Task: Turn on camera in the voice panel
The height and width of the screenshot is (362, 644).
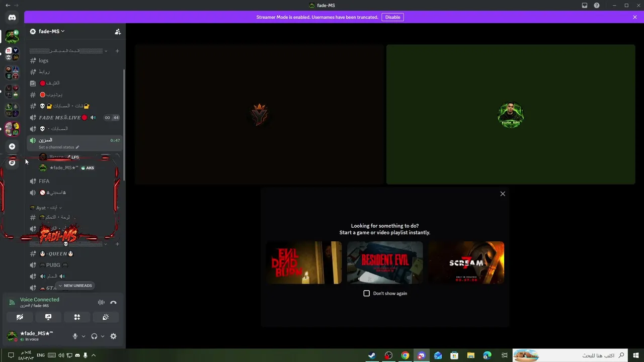Action: pyautogui.click(x=20, y=317)
